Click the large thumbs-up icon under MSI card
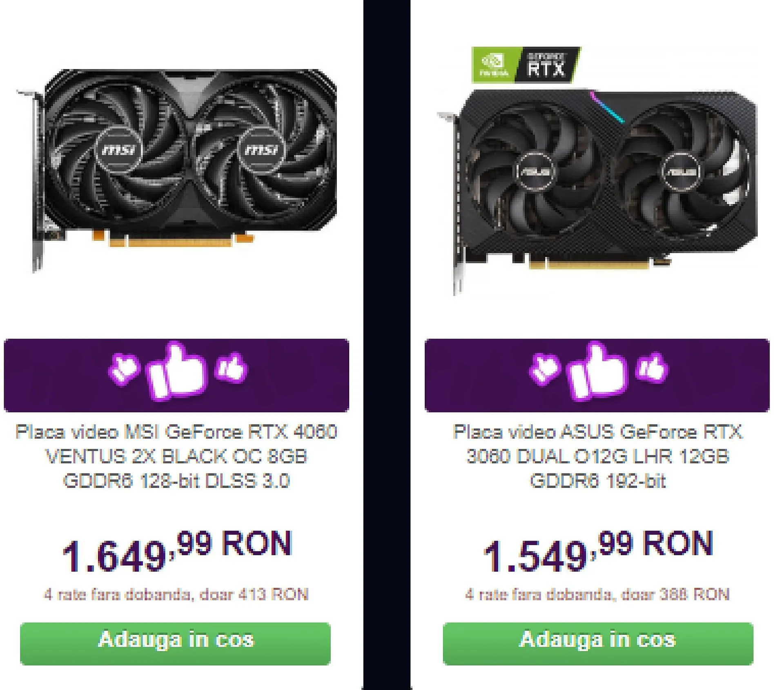The image size is (784, 690). (x=176, y=372)
